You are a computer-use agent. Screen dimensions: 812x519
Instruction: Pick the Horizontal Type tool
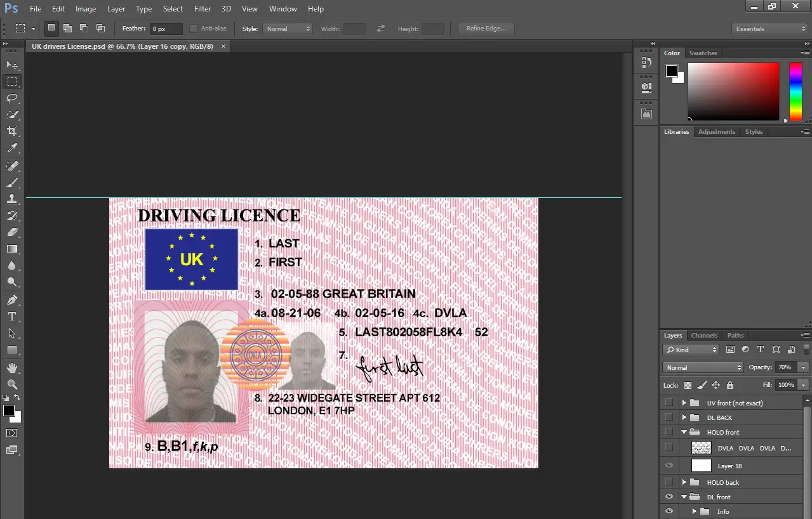pyautogui.click(x=12, y=316)
